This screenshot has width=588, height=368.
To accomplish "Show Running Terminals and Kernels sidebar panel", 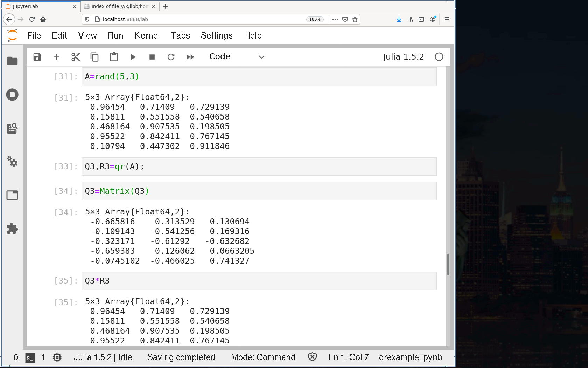I will pos(12,95).
